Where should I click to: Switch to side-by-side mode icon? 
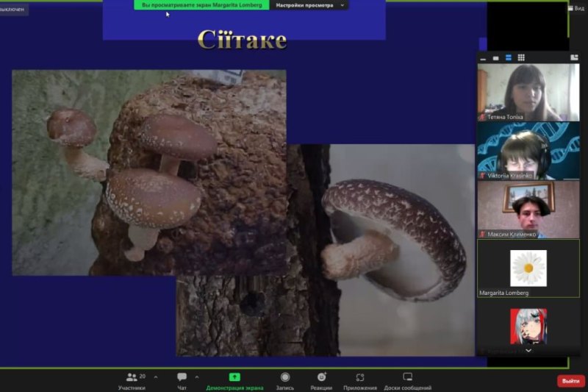[x=574, y=57]
